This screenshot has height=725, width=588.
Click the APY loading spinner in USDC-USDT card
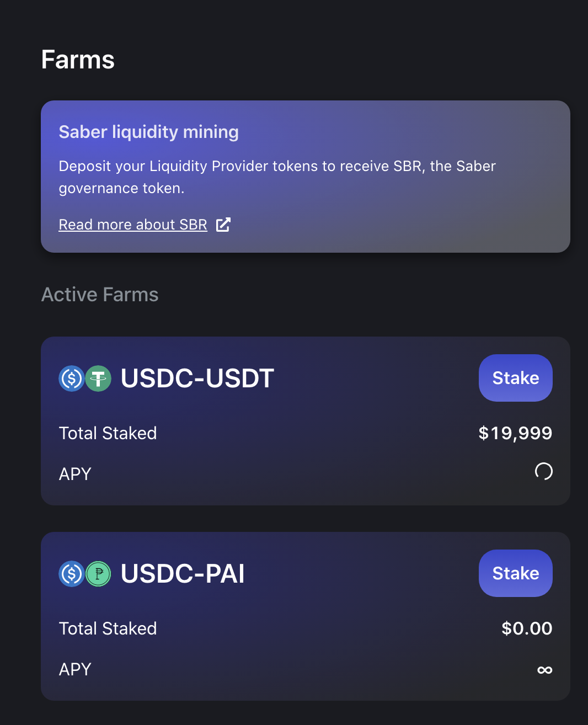click(544, 471)
